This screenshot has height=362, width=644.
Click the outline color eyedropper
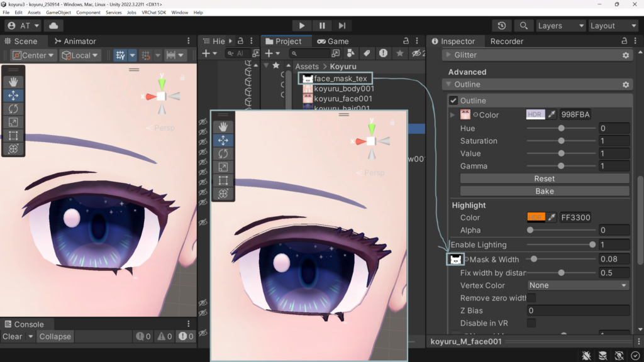(552, 114)
